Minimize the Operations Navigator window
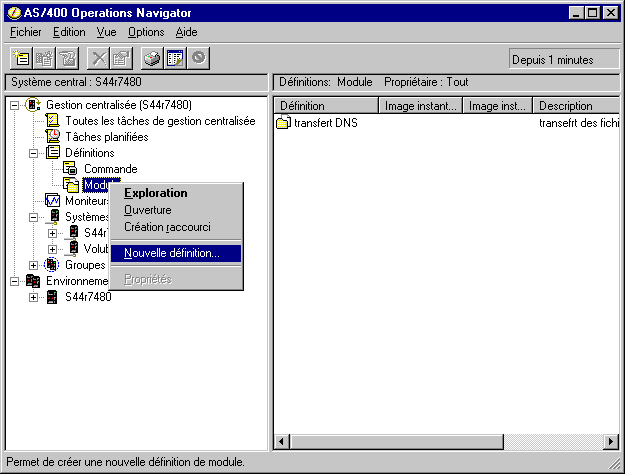Viewport: 625px width, 474px height. (575, 13)
